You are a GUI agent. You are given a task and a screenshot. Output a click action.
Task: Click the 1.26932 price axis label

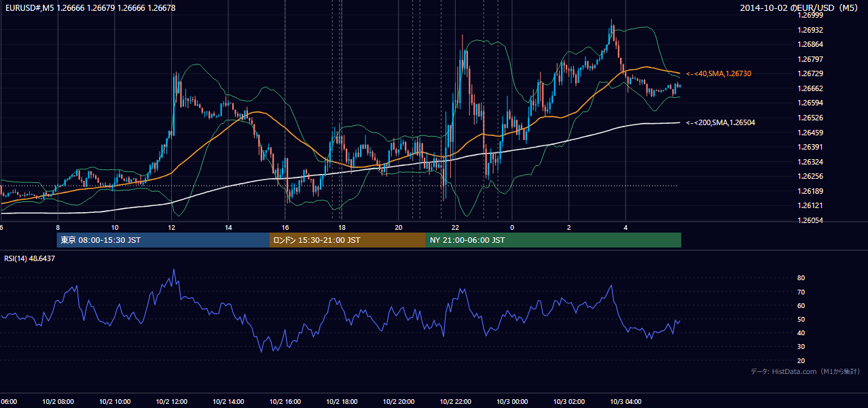pyautogui.click(x=810, y=30)
